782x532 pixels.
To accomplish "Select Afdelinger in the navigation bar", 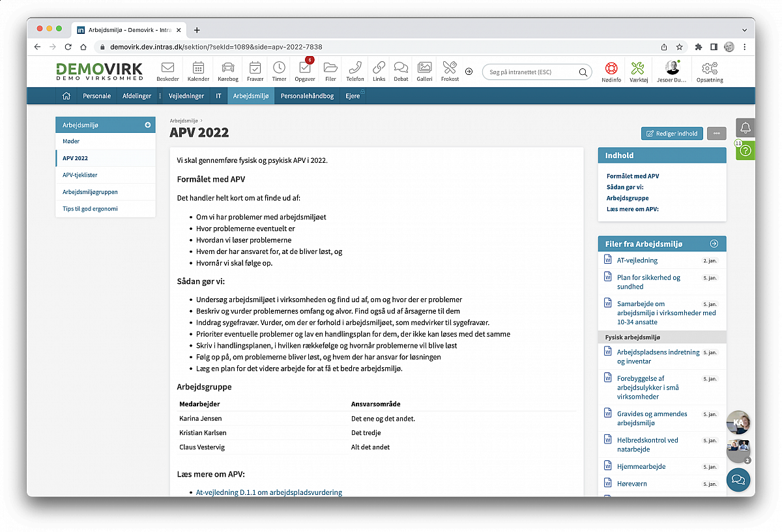I will pos(137,96).
